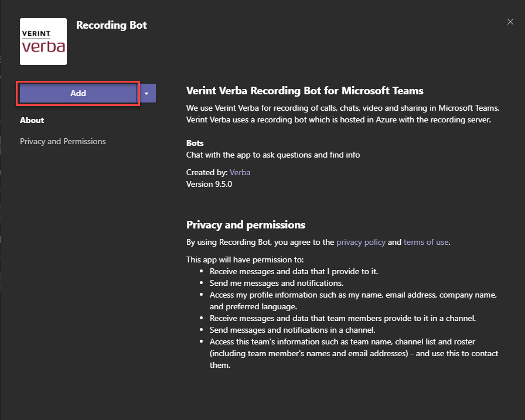Click the Verint Verba Recording Bot heading
The width and height of the screenshot is (525, 420).
(305, 91)
